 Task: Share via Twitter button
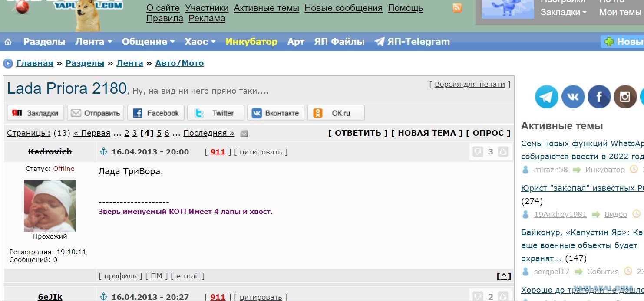[216, 113]
